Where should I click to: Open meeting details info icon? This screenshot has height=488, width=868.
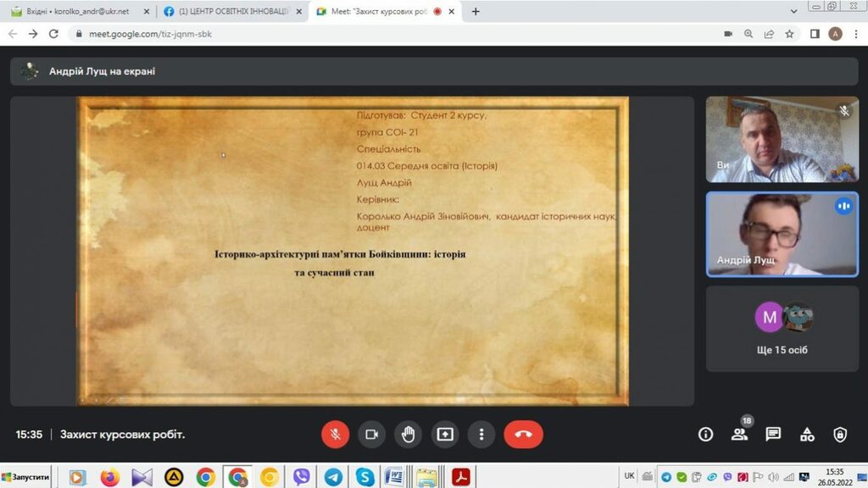pyautogui.click(x=705, y=435)
